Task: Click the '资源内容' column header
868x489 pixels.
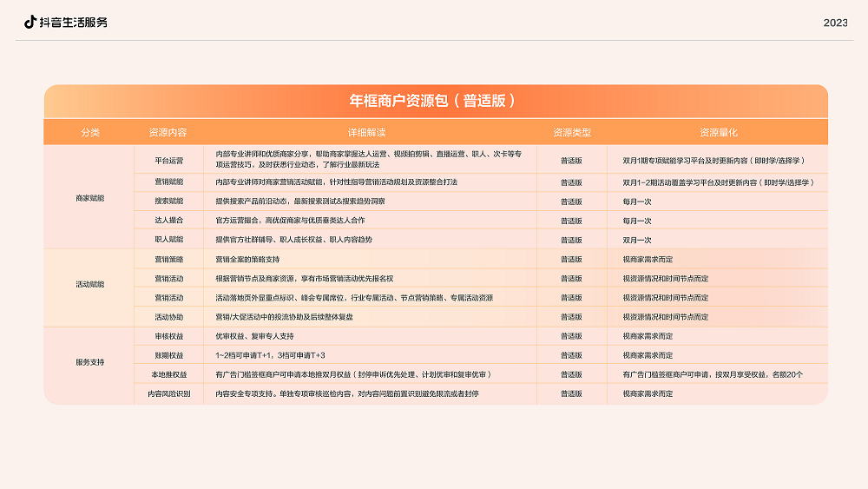Action: click(168, 132)
